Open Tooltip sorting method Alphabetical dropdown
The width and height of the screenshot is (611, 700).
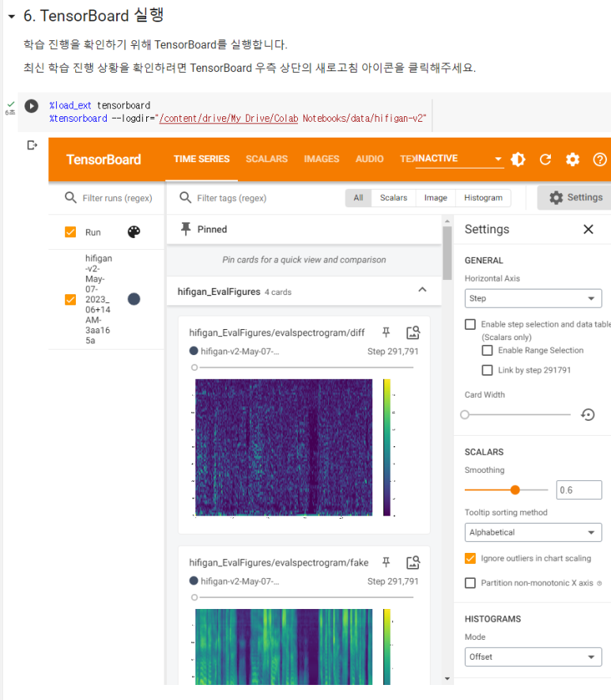[x=533, y=532]
